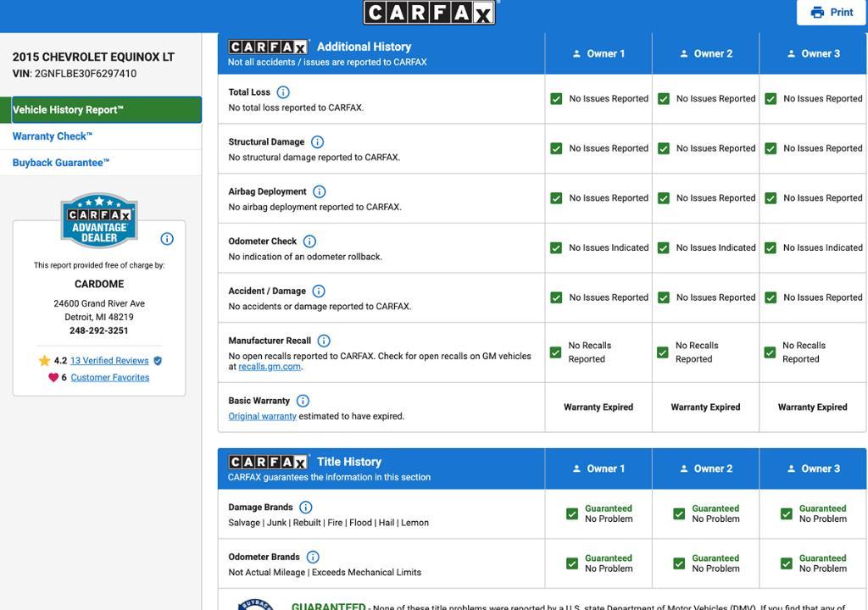Click dealer phone 248-292-3251

tap(98, 330)
